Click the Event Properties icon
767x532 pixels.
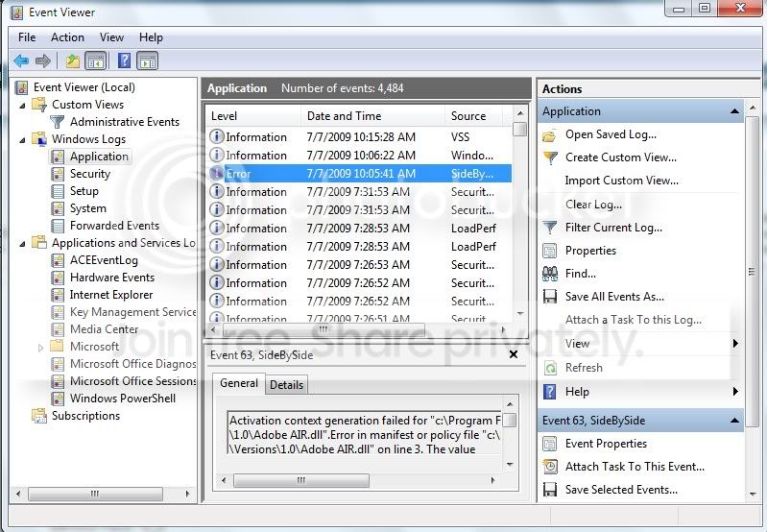tap(550, 444)
